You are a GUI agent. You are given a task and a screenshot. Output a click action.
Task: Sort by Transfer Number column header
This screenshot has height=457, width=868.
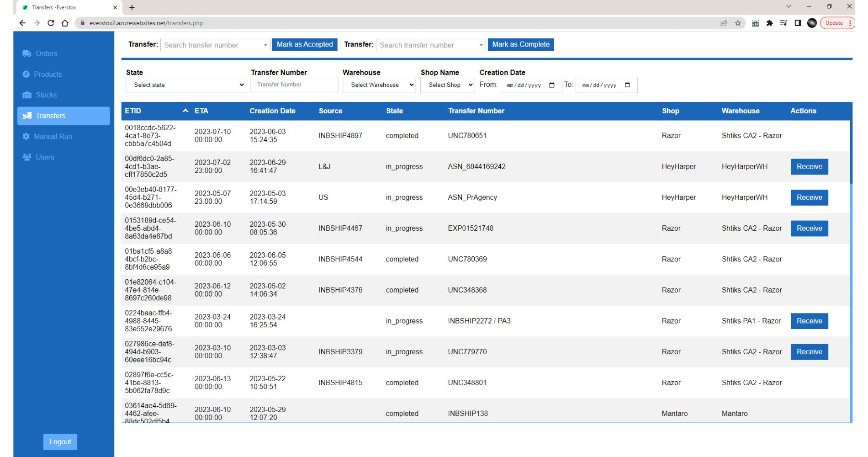pyautogui.click(x=476, y=111)
